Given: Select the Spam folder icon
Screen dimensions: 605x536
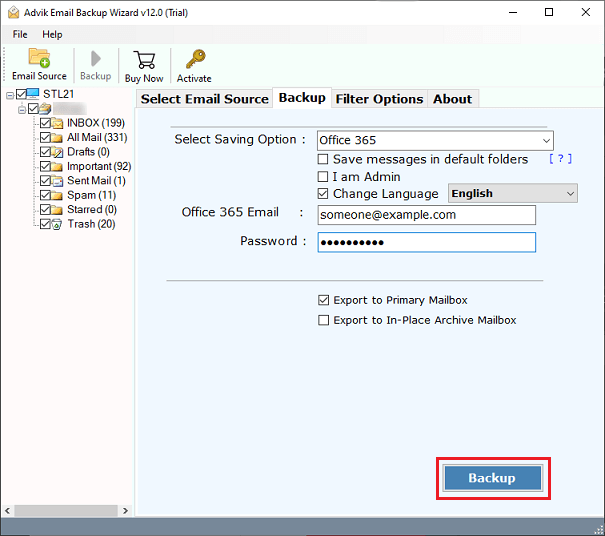Looking at the screenshot, I should coord(57,195).
